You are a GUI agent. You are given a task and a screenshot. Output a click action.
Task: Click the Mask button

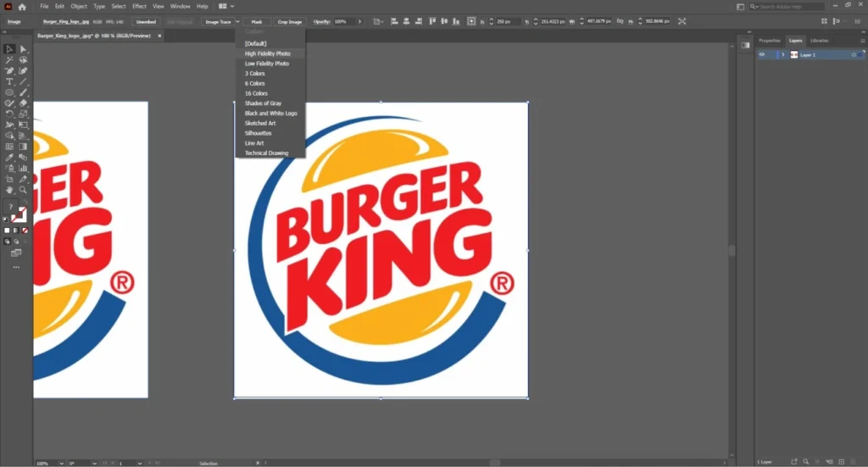[257, 21]
